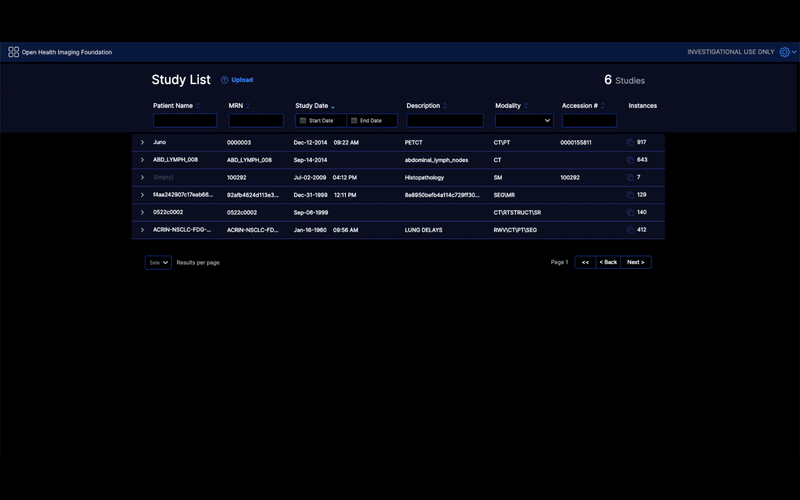Click the Back page button
The width and height of the screenshot is (800, 500).
(608, 263)
